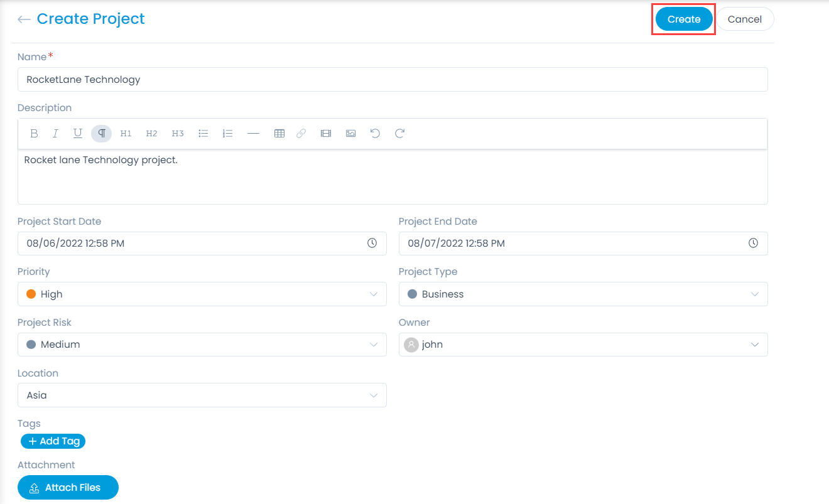Click the Project End Date field
This screenshot has width=829, height=504.
pos(583,243)
